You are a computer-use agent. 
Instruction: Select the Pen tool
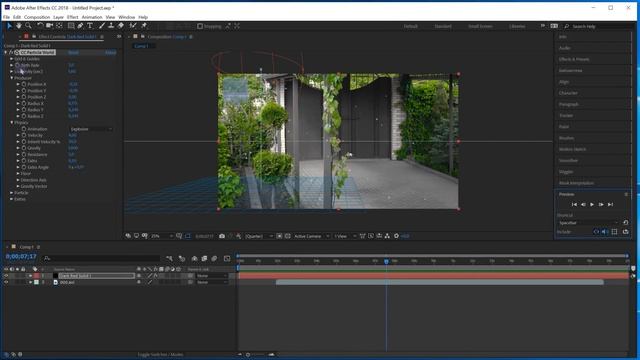click(x=80, y=26)
